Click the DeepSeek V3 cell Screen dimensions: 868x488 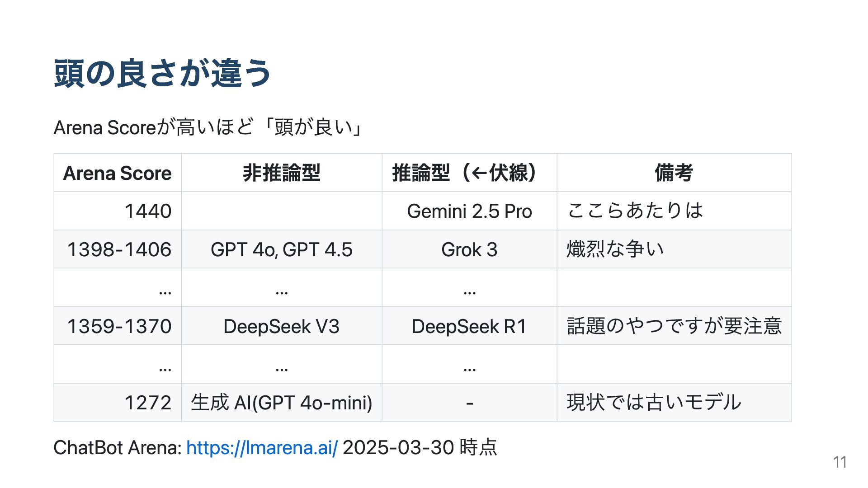[x=282, y=326]
